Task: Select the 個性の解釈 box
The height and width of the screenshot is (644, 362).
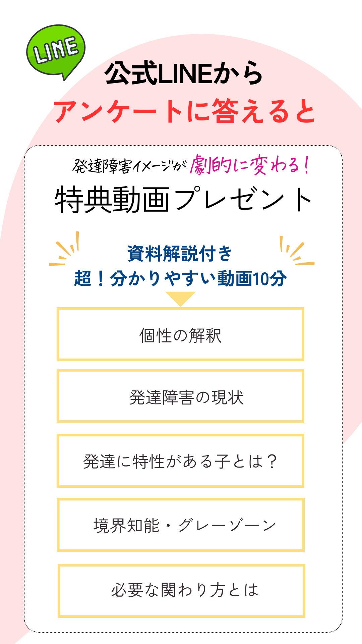Action: click(x=180, y=334)
